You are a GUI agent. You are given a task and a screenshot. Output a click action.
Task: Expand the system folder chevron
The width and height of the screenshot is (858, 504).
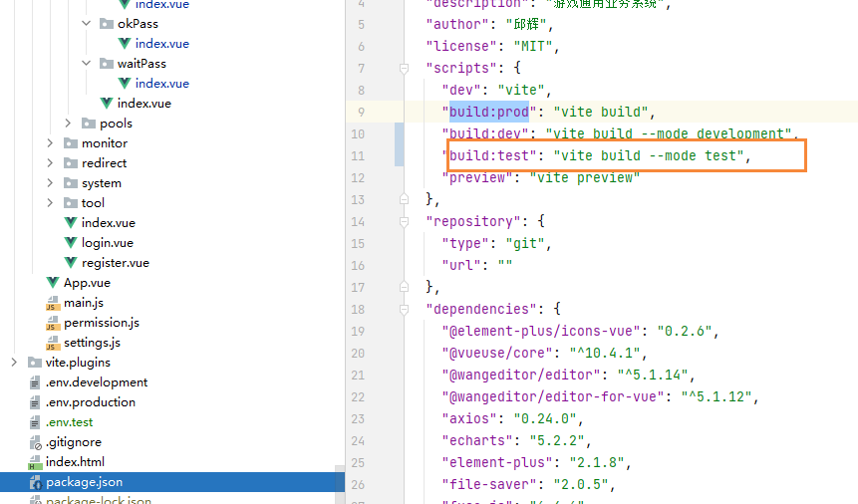point(50,183)
